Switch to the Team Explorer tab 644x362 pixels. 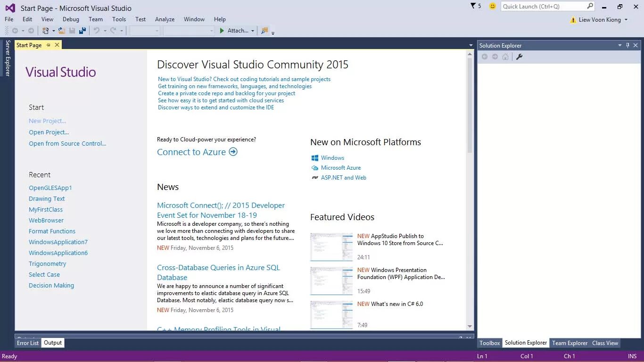click(570, 343)
